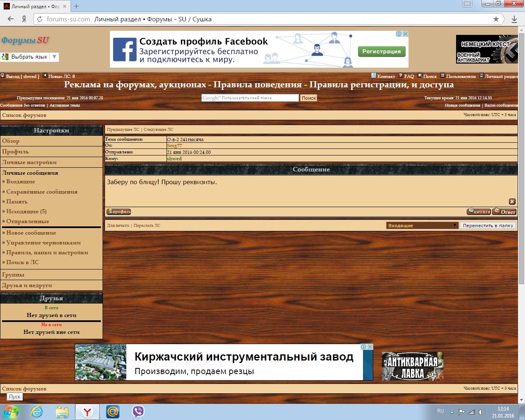
Task: Bookmark page with the star icon
Action: click(496, 19)
